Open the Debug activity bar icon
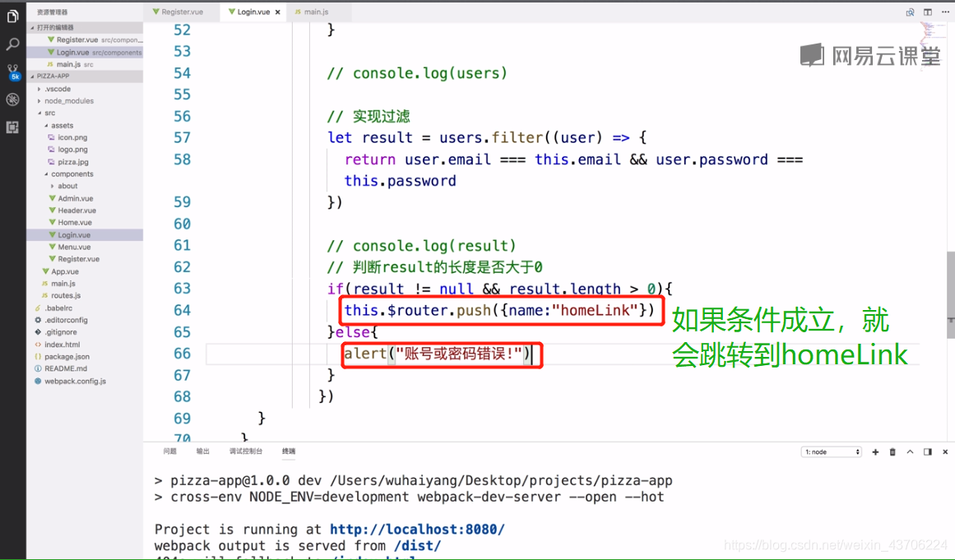This screenshot has height=560, width=955. 13,100
